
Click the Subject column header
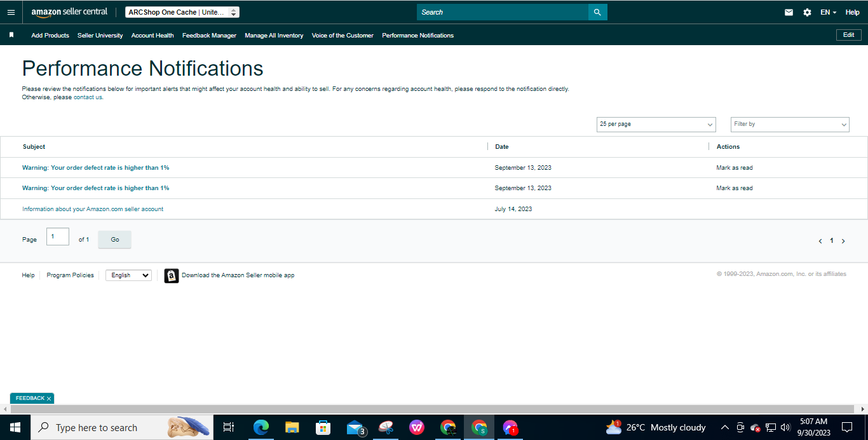34,147
